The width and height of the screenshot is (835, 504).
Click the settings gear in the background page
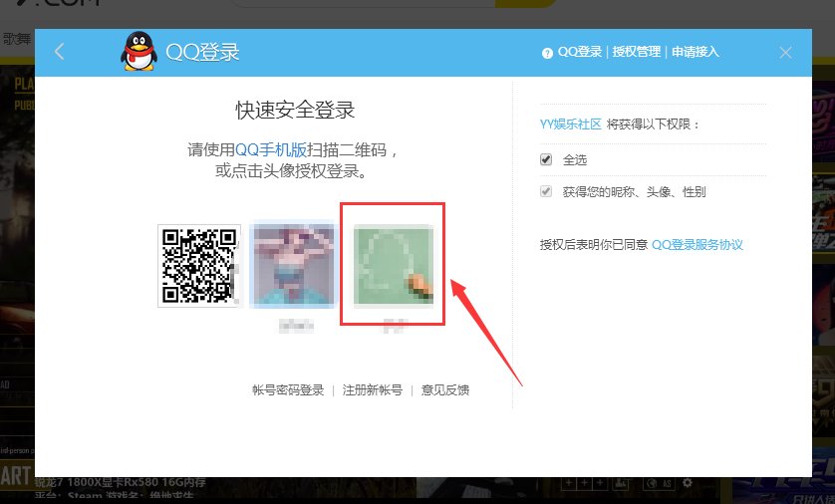click(688, 483)
